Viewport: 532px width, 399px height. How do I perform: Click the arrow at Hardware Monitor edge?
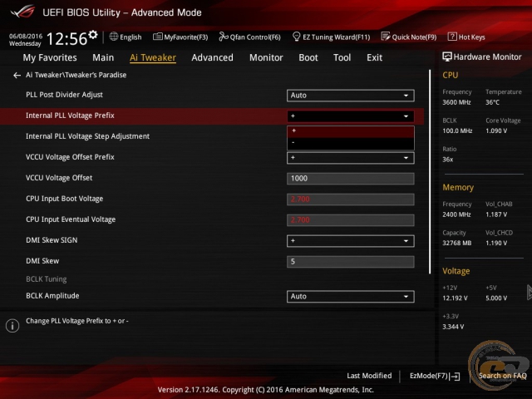[530, 293]
